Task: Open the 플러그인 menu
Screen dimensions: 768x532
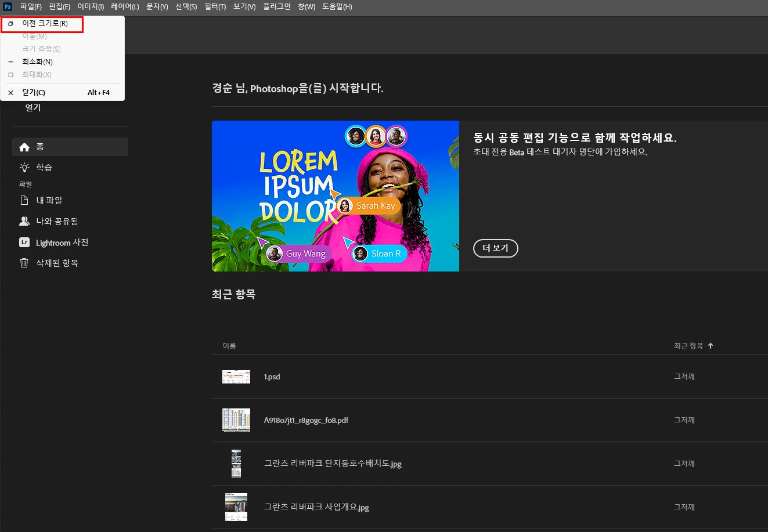Action: point(277,7)
